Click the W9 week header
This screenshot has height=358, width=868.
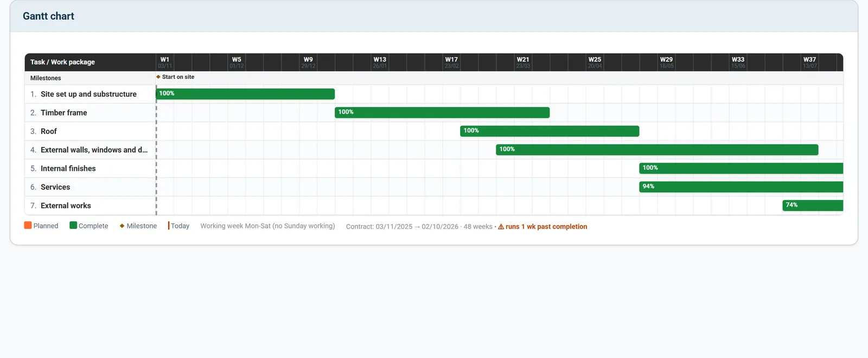coord(308,62)
